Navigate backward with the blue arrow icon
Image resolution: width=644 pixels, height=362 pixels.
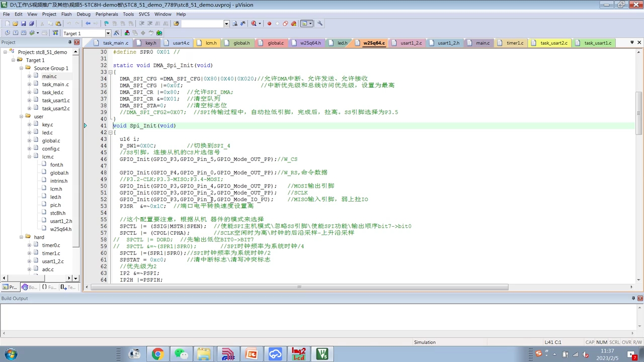click(88, 24)
